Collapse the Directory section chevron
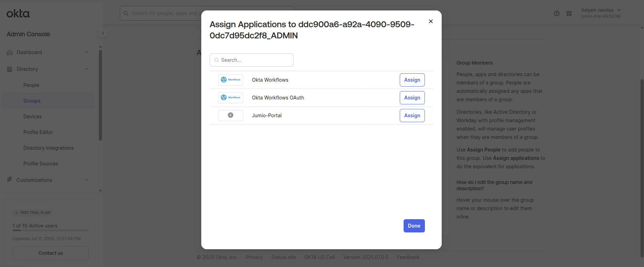This screenshot has height=267, width=644. point(86,69)
